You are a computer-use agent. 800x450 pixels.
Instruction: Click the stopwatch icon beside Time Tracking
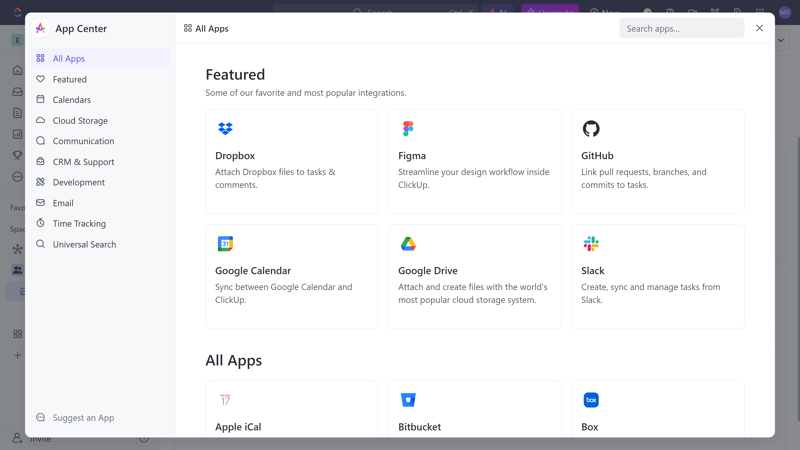click(40, 223)
